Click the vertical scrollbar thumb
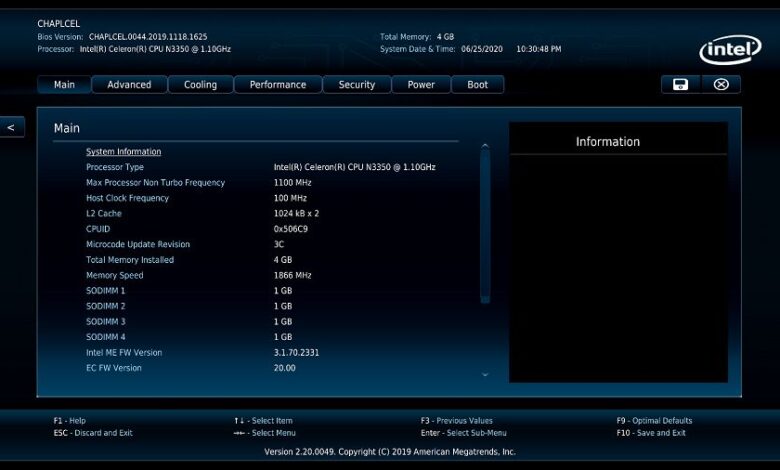The width and height of the screenshot is (780, 470). [x=485, y=226]
